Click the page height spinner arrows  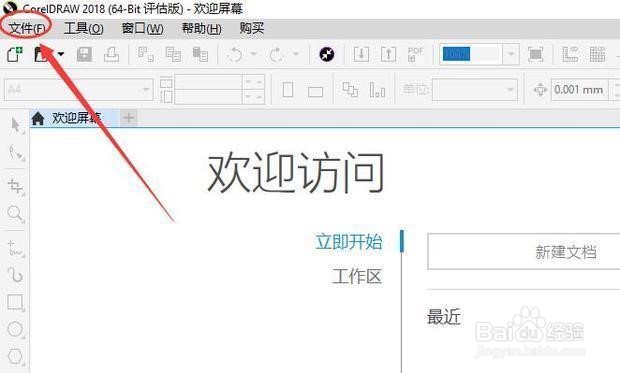(253, 97)
